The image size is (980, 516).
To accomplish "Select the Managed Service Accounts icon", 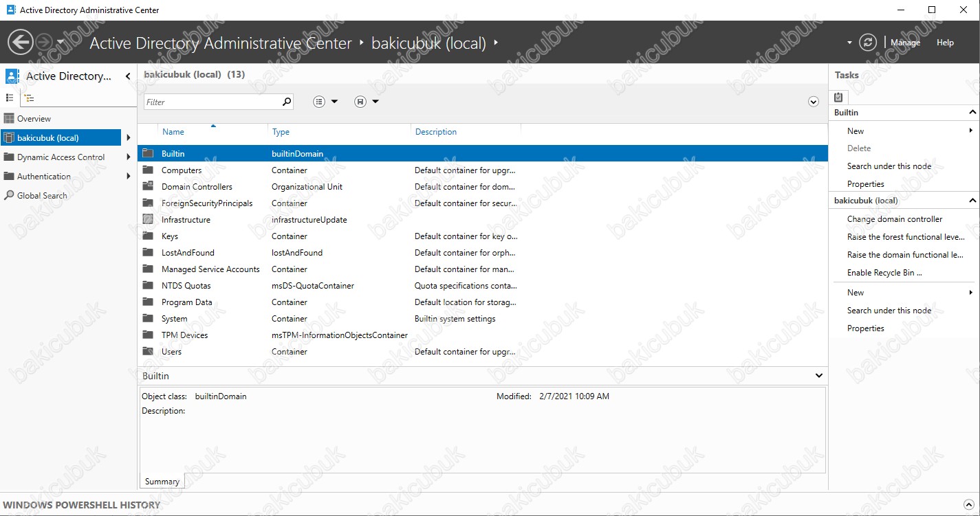I will coord(148,269).
